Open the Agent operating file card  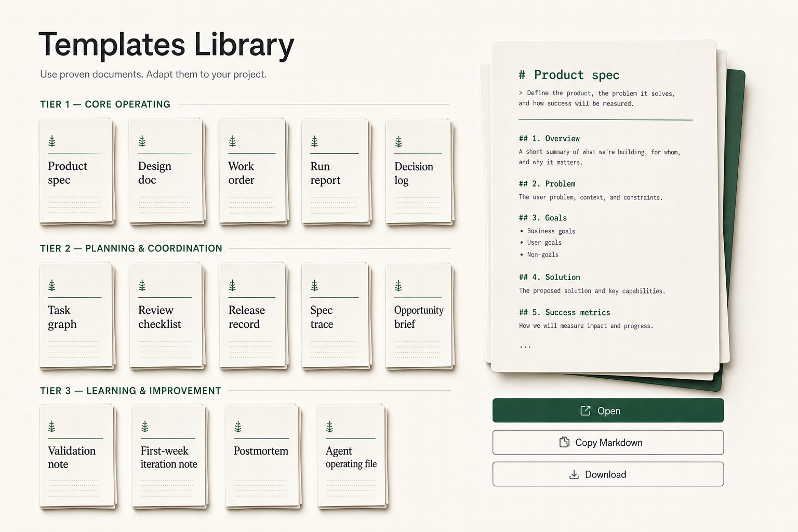coord(352,456)
